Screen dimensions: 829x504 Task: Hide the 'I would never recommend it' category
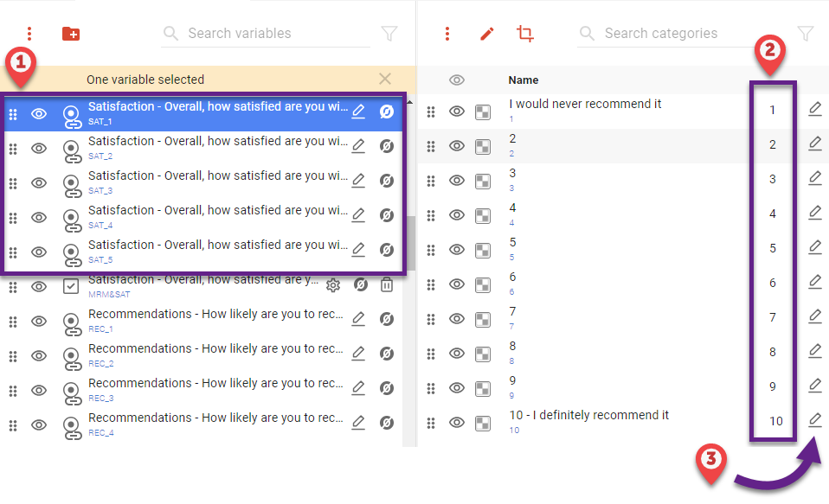[x=458, y=111]
